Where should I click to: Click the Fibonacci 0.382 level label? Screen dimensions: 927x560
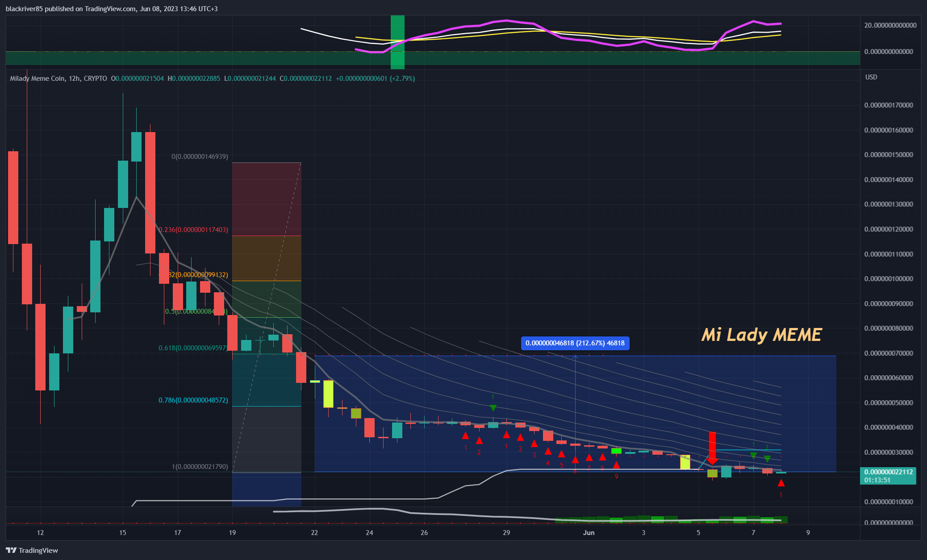pyautogui.click(x=193, y=275)
